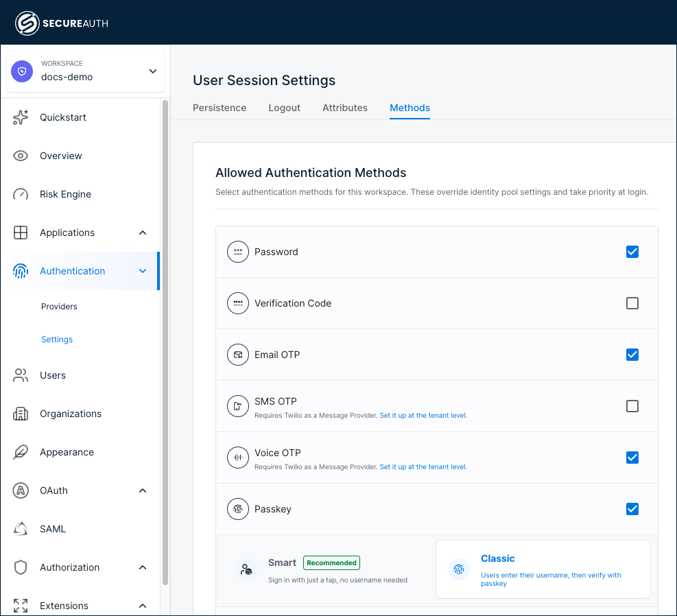
Task: Click the SecureAuth logo
Action: click(62, 22)
